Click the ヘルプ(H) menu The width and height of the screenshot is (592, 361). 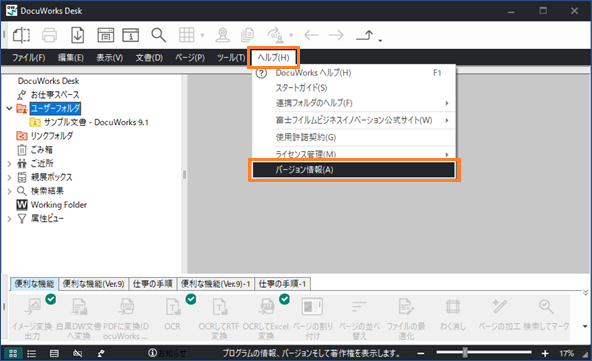coord(273,57)
